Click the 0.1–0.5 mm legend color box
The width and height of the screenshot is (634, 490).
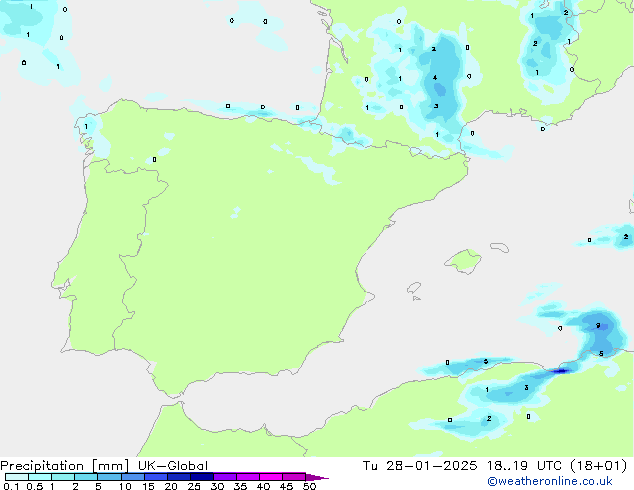click(x=17, y=477)
